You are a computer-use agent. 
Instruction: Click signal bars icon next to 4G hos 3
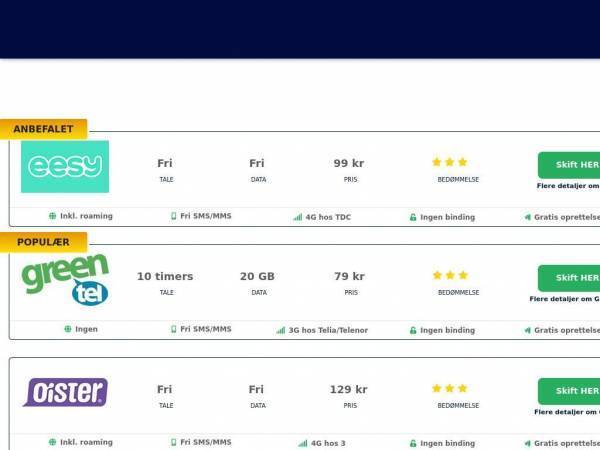pos(303,443)
